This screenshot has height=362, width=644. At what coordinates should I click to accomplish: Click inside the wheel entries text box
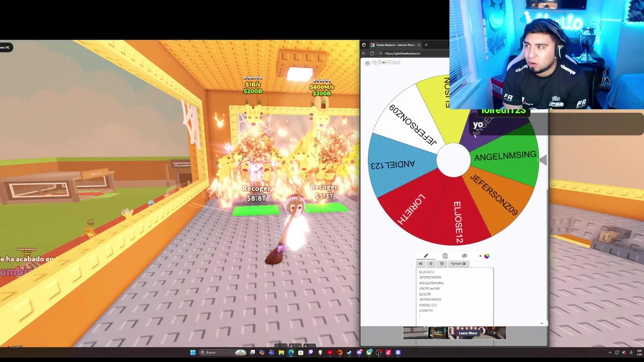[455, 297]
